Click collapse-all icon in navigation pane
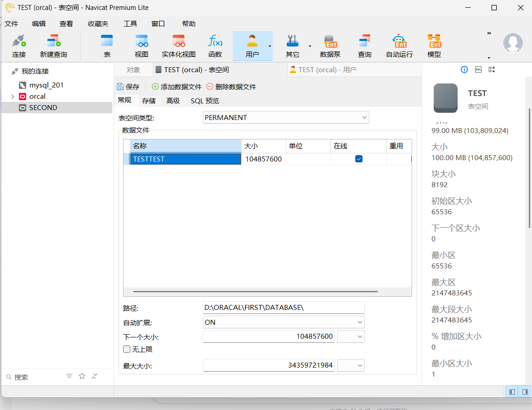532x410 pixels. (x=94, y=376)
